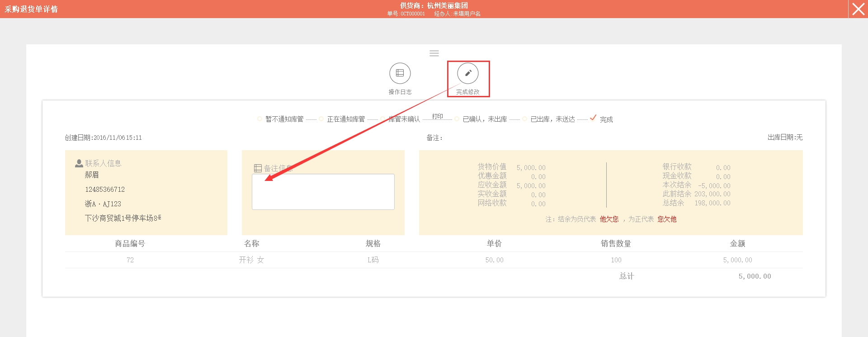Click the 打印 print link
868x337 pixels.
437,116
